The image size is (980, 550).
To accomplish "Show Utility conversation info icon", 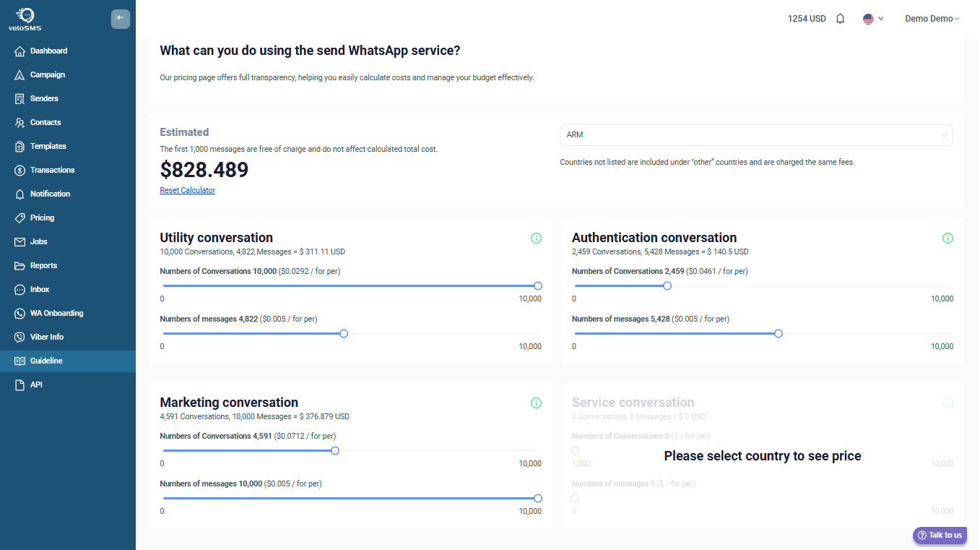I will pyautogui.click(x=536, y=238).
